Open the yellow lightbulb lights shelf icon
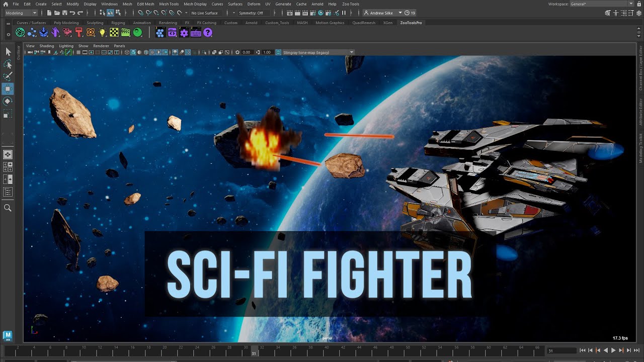 click(103, 33)
